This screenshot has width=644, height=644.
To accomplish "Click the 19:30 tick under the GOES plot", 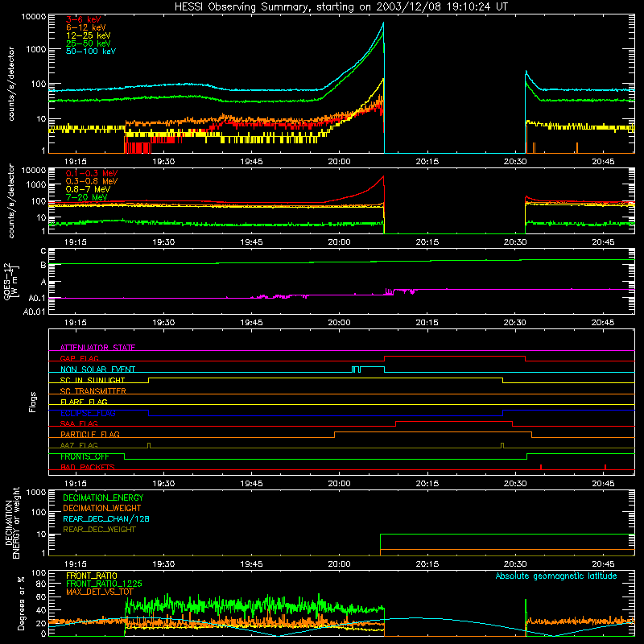I will [163, 323].
